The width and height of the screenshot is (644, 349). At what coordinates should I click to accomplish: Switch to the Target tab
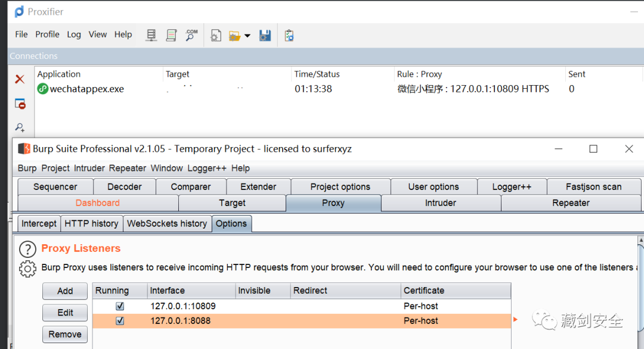pos(232,203)
